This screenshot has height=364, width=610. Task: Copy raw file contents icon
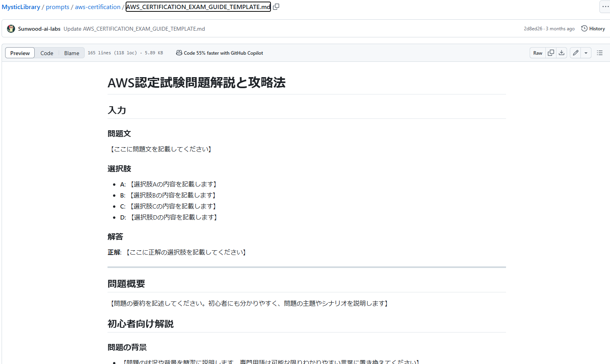pyautogui.click(x=551, y=53)
